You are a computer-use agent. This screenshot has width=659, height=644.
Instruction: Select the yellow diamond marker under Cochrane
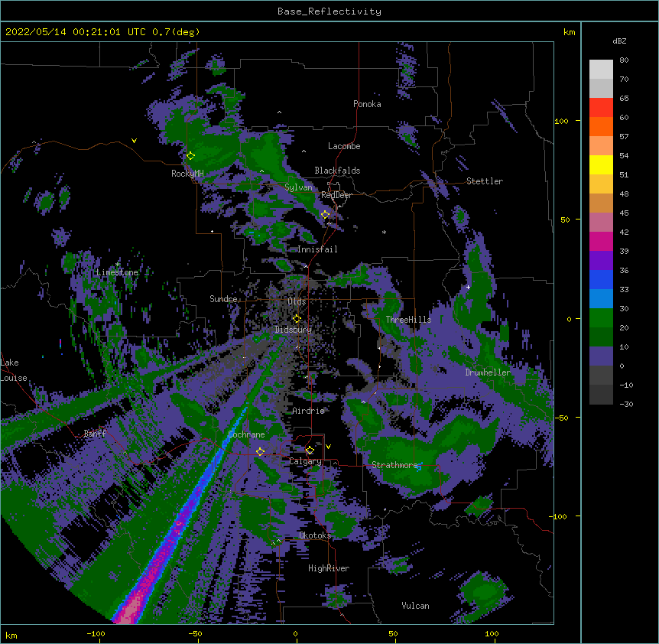click(260, 452)
